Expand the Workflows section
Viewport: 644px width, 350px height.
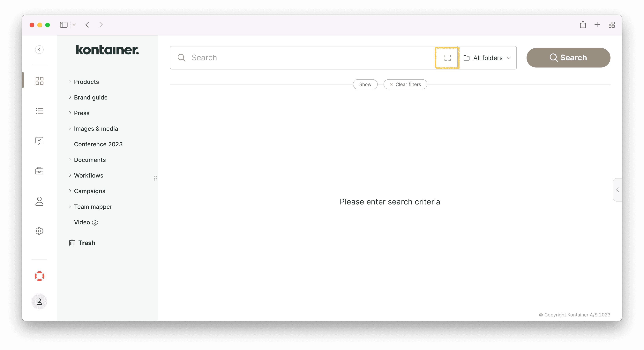click(88, 175)
